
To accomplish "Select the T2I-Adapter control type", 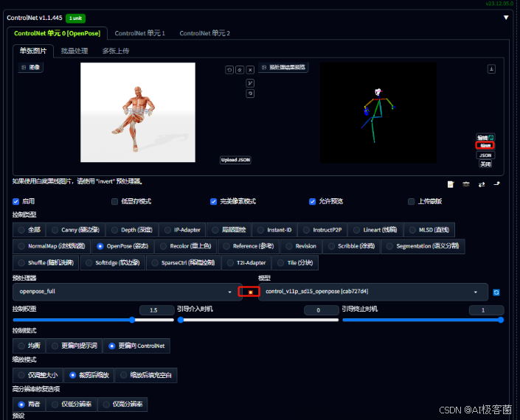I will (x=246, y=262).
